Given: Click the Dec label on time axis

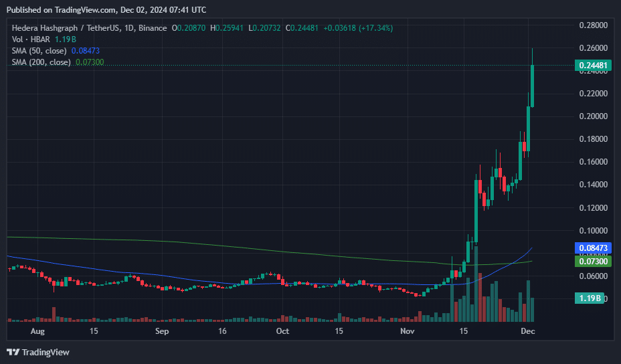Looking at the screenshot, I should [528, 331].
